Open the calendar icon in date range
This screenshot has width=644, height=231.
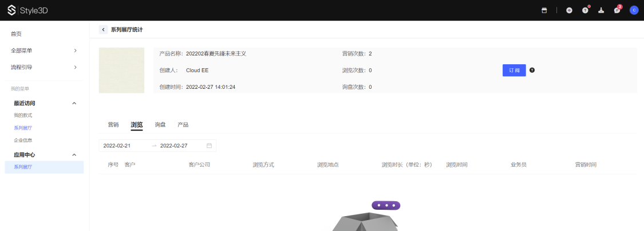[x=209, y=146]
